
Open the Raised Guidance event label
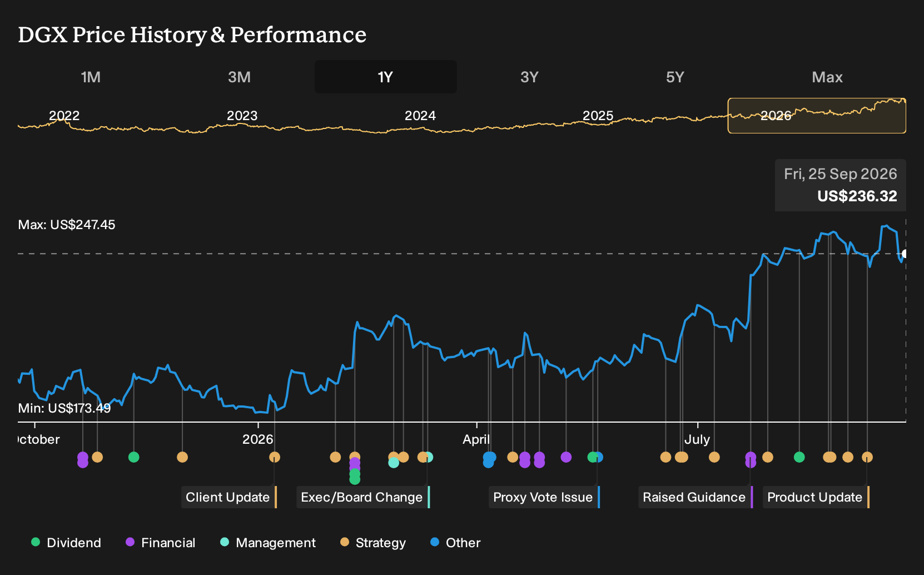pos(696,497)
